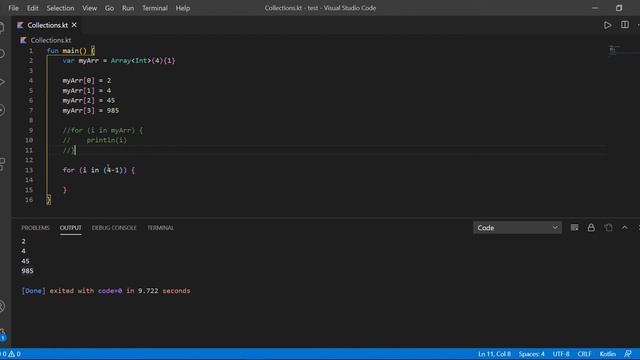Open the Edit menu
The width and height of the screenshot is (640, 360).
pyautogui.click(x=33, y=8)
